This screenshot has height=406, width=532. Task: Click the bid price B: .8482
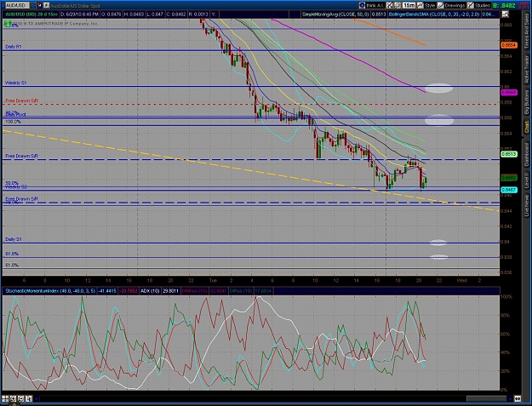click(504, 5)
